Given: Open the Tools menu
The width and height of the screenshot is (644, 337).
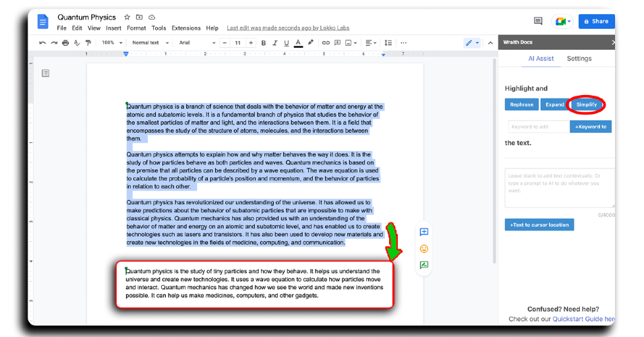Looking at the screenshot, I should 158,28.
